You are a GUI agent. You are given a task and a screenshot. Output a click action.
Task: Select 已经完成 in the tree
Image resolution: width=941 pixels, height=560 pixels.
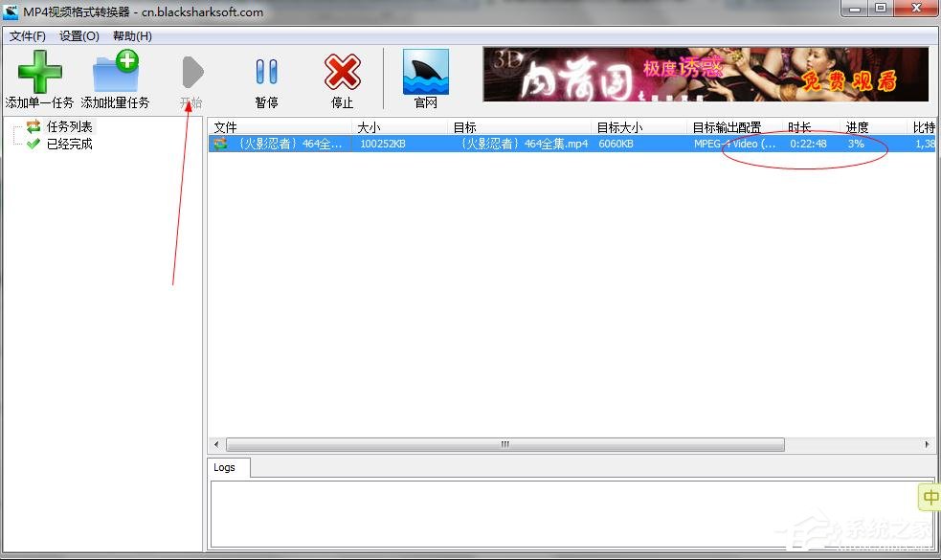70,144
